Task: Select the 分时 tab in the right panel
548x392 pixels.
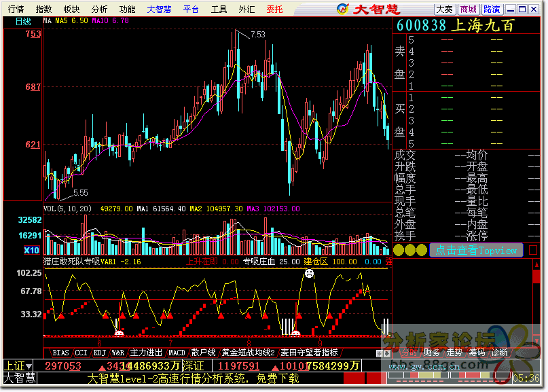Action: pos(409,353)
